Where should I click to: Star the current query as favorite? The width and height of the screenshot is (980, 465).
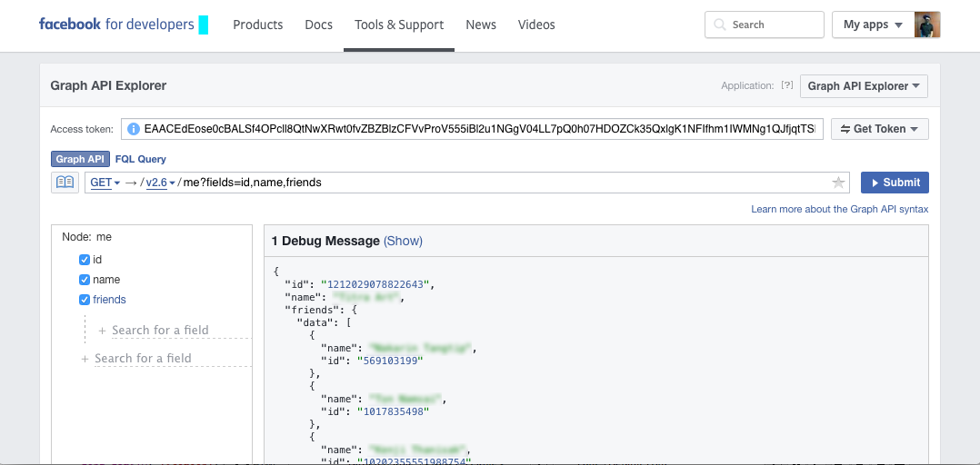(838, 183)
